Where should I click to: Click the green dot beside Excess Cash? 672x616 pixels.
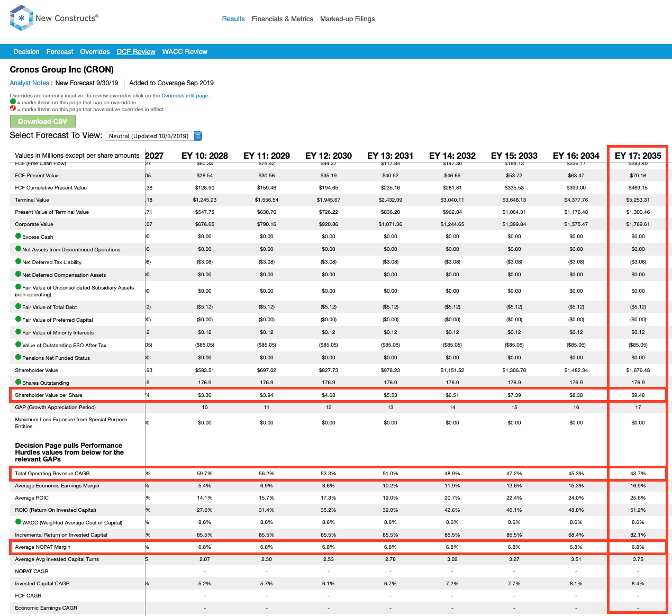18,236
